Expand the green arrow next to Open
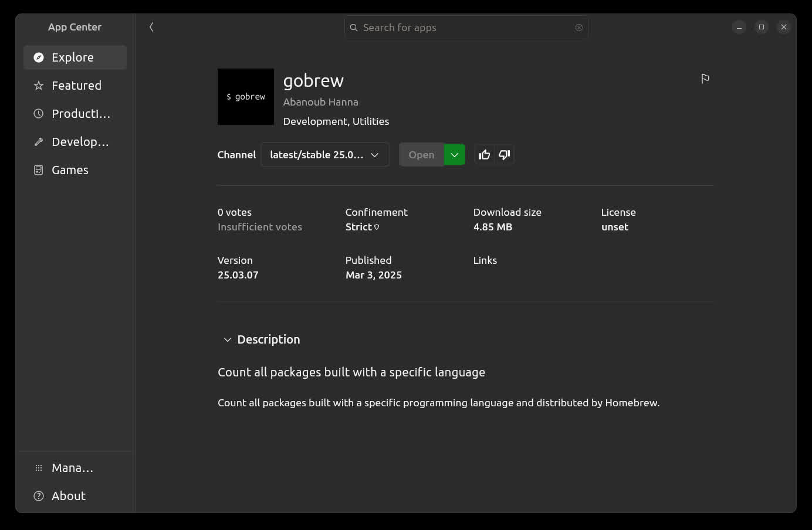The height and width of the screenshot is (530, 812). 454,155
